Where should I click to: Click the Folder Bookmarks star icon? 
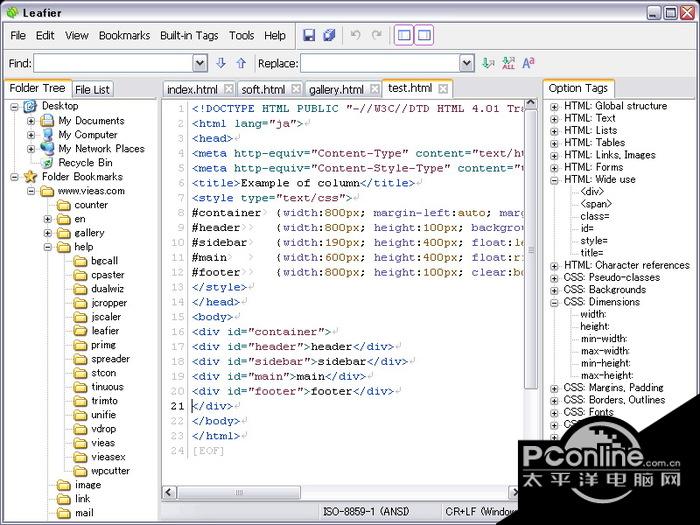[30, 176]
